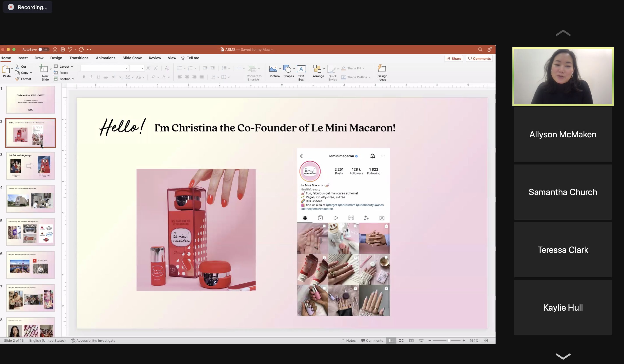
Task: Click the New Slide icon
Action: pos(44,69)
